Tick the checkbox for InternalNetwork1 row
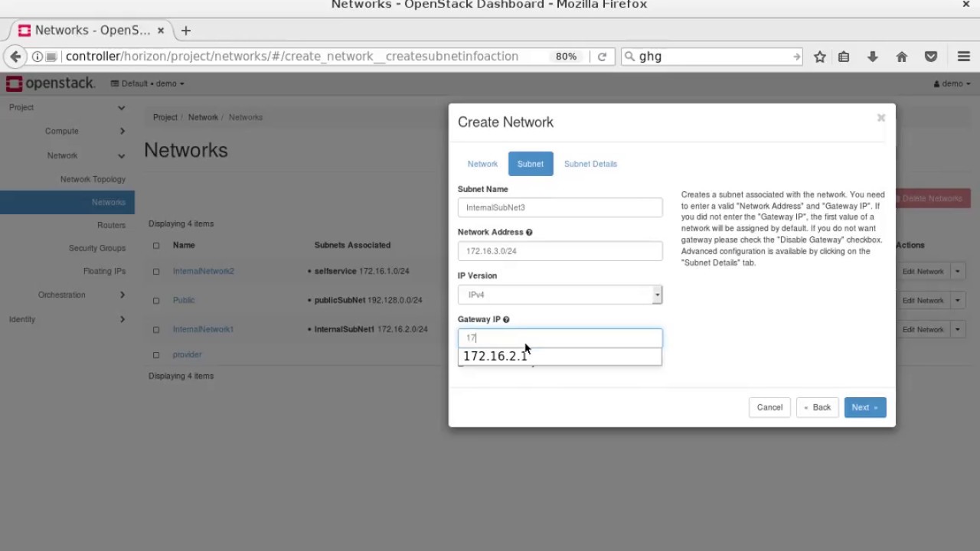 (x=156, y=330)
